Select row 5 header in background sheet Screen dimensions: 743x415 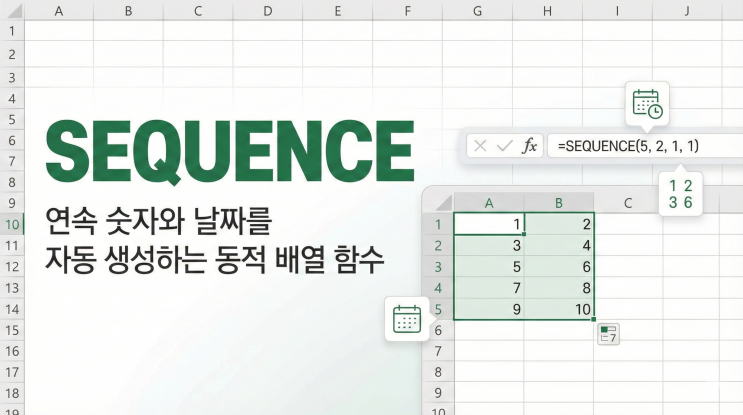pos(12,119)
